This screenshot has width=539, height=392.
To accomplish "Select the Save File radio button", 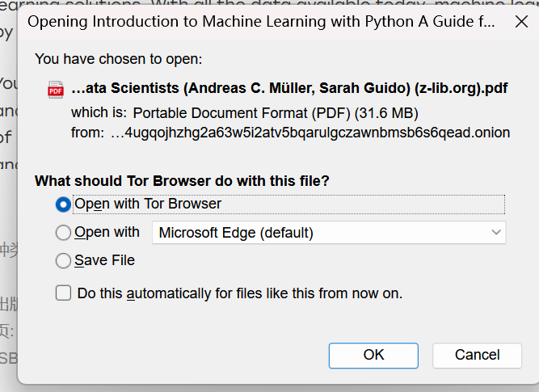I will click(63, 261).
